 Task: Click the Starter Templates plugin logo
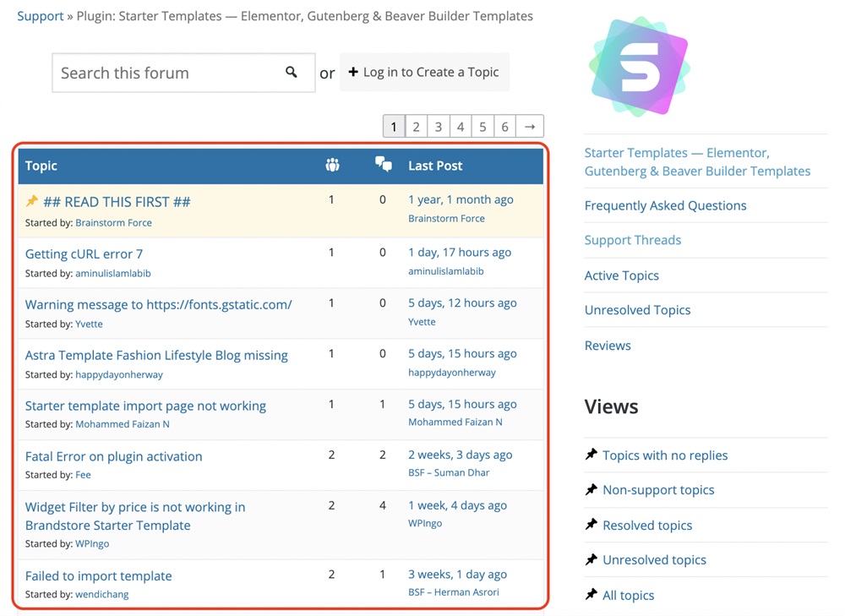(639, 67)
